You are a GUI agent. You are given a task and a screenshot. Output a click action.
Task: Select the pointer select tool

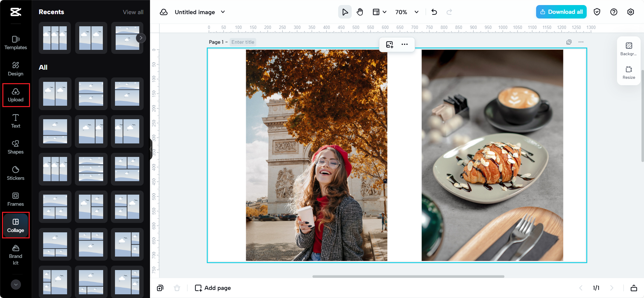345,12
